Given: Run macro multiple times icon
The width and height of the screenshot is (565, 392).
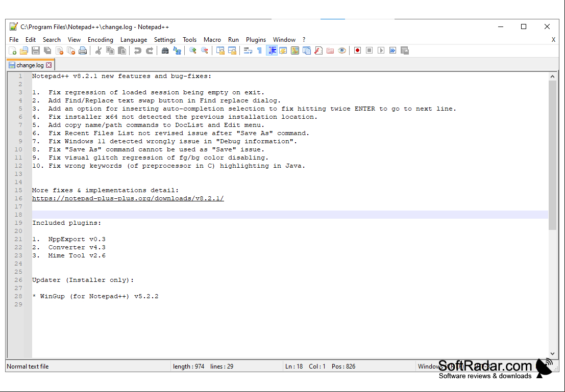Looking at the screenshot, I should pyautogui.click(x=393, y=51).
